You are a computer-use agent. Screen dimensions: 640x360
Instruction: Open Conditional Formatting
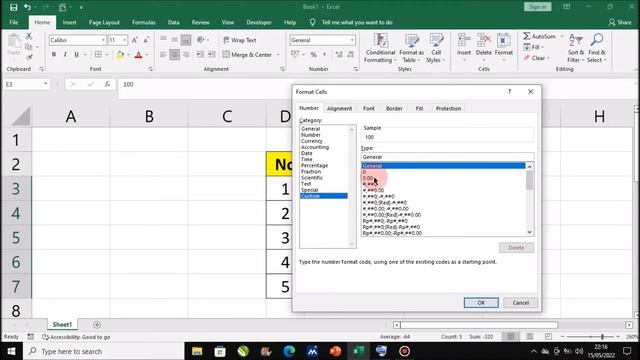pos(380,48)
